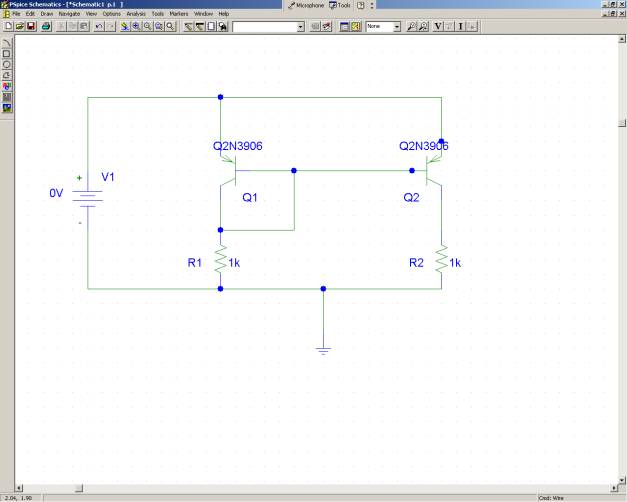Click the Zoom In magnifier icon
Screen dimensions: 627x502
tap(136, 25)
